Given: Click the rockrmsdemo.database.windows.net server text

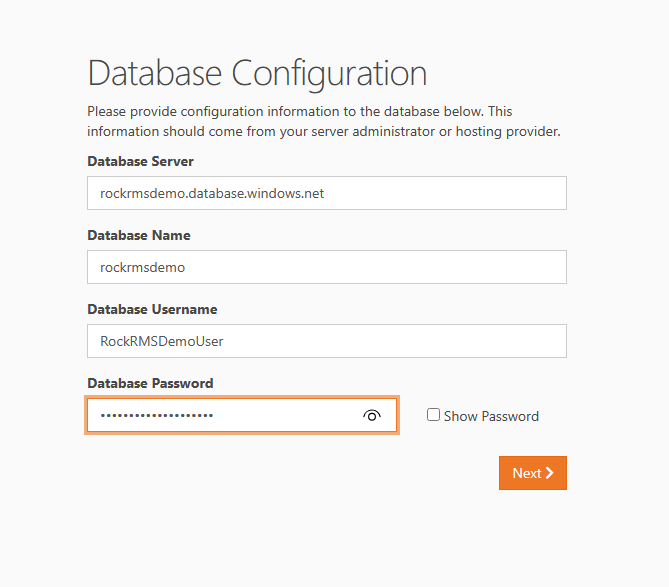Looking at the screenshot, I should tap(212, 193).
